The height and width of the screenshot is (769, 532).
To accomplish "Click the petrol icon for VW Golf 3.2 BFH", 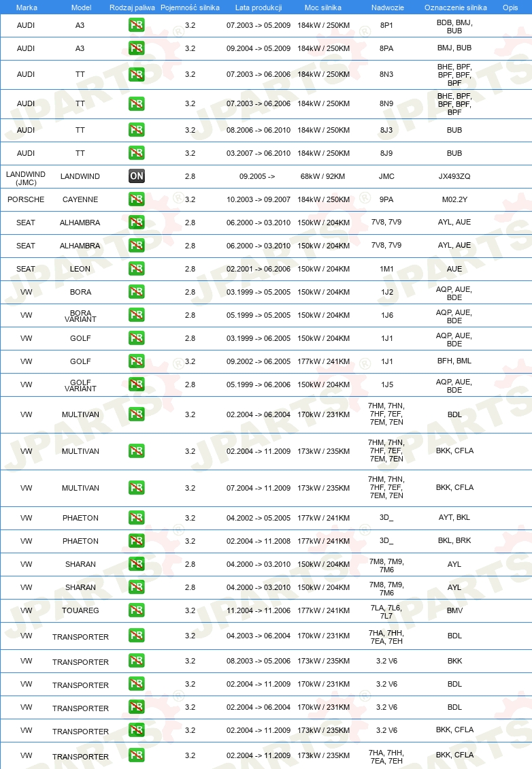I will pyautogui.click(x=136, y=361).
